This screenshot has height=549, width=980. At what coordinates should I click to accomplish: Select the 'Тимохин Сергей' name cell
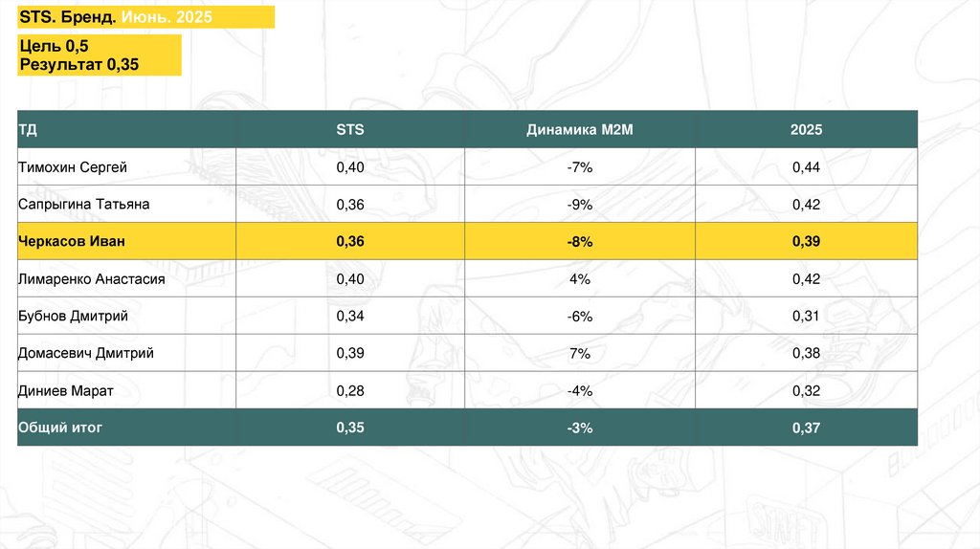click(73, 167)
